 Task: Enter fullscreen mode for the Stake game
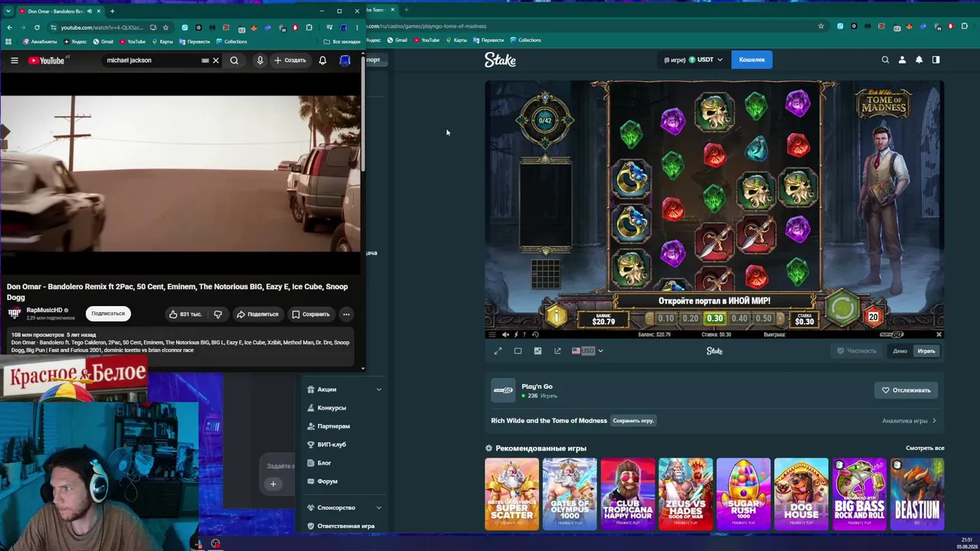point(498,351)
